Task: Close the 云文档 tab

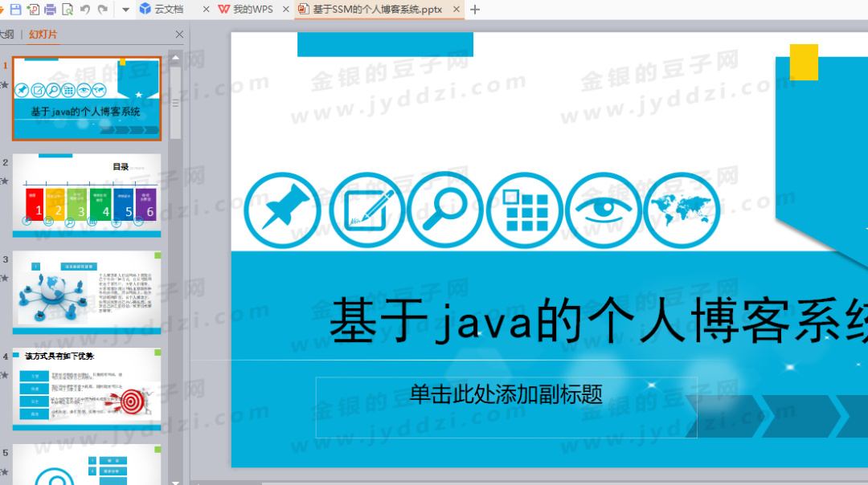Action: [x=206, y=10]
